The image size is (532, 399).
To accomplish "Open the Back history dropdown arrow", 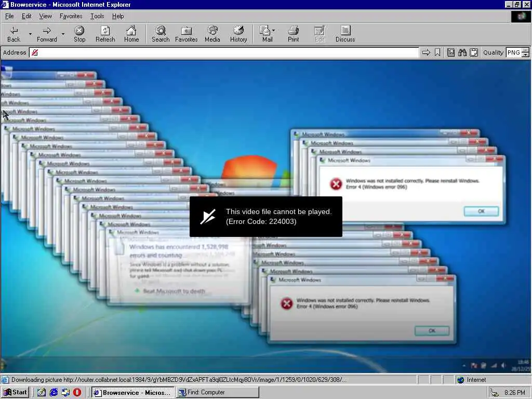I will tap(30, 34).
